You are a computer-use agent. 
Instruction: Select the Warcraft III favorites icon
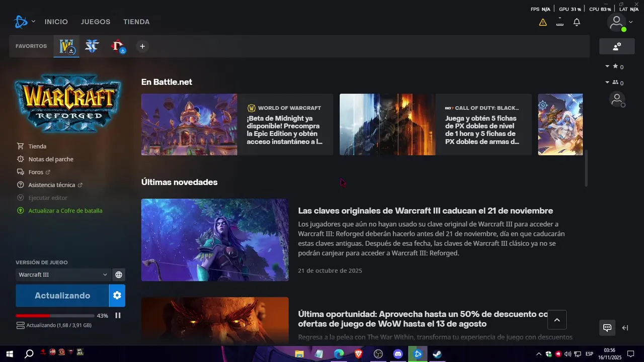coord(66,46)
